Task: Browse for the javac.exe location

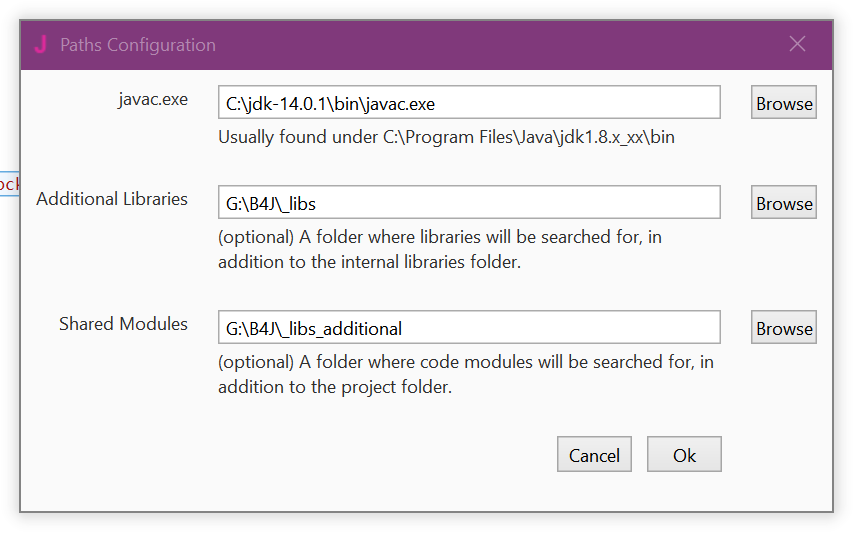Action: click(784, 103)
